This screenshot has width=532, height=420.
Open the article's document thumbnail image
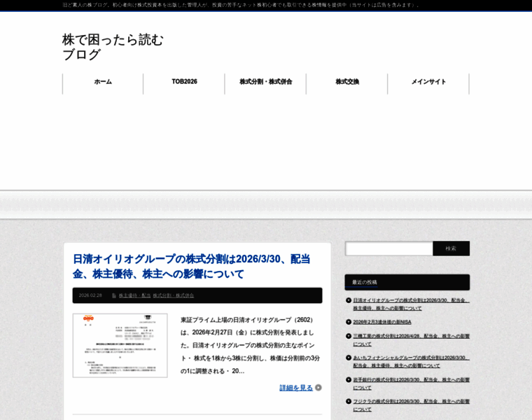point(120,345)
